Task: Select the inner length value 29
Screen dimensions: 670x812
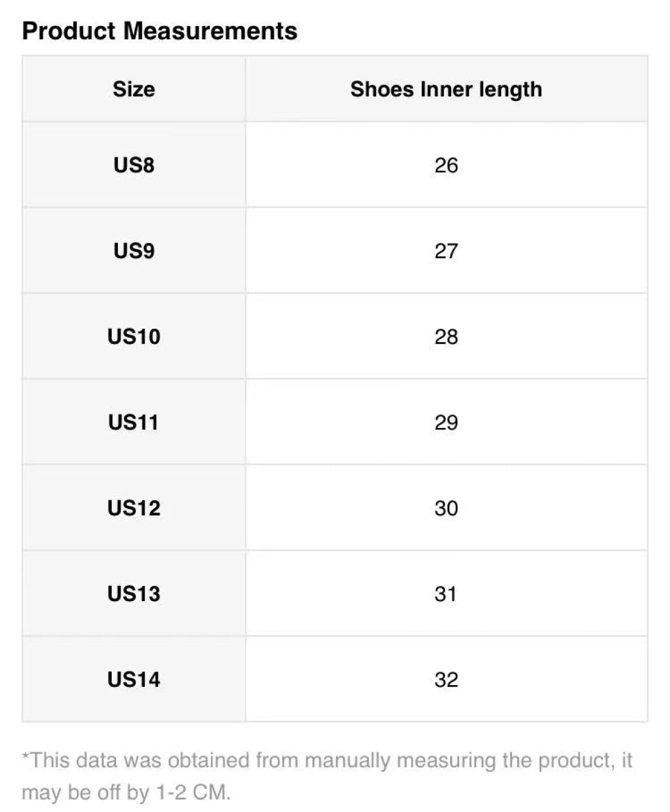Action: point(446,422)
